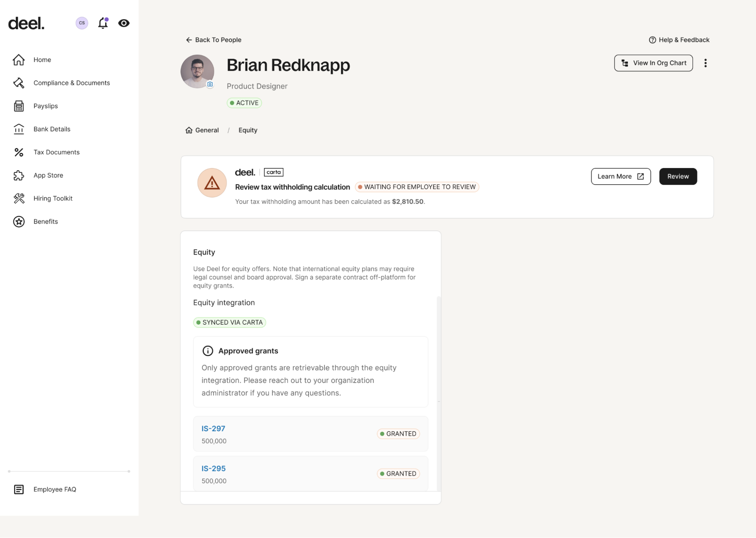
Task: Switch to the General tab
Action: tap(206, 130)
